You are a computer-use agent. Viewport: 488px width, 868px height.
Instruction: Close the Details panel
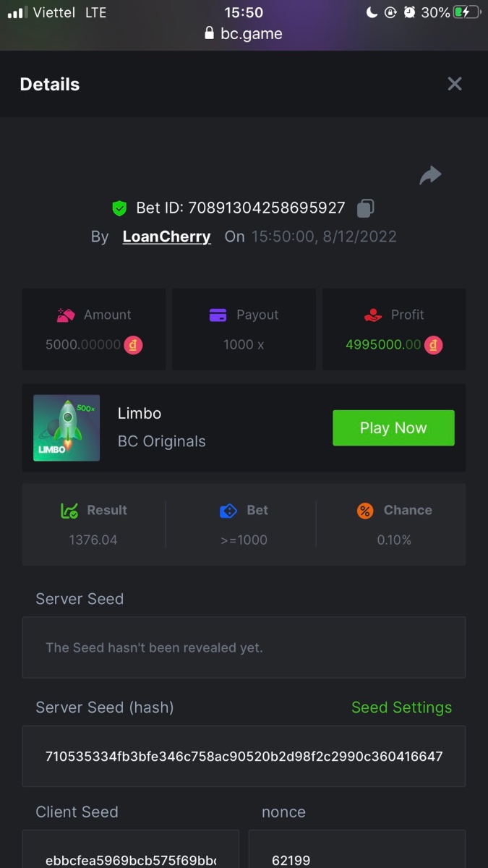[x=454, y=84]
